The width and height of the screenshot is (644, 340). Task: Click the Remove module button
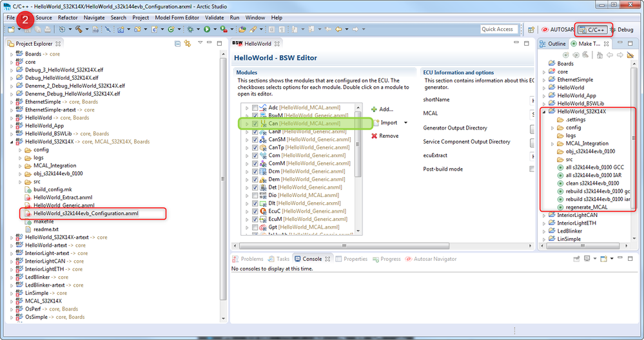pos(385,136)
